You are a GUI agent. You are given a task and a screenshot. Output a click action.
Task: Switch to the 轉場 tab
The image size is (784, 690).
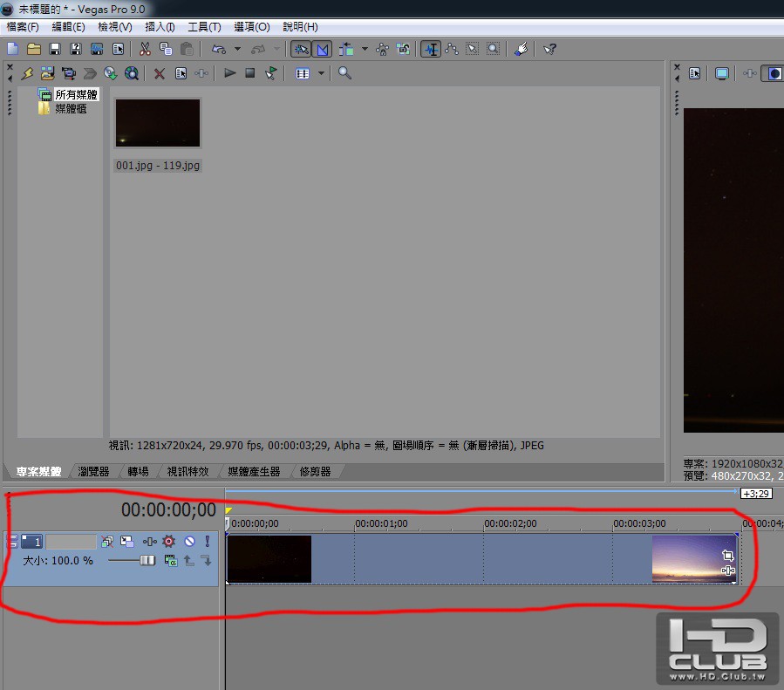click(138, 472)
